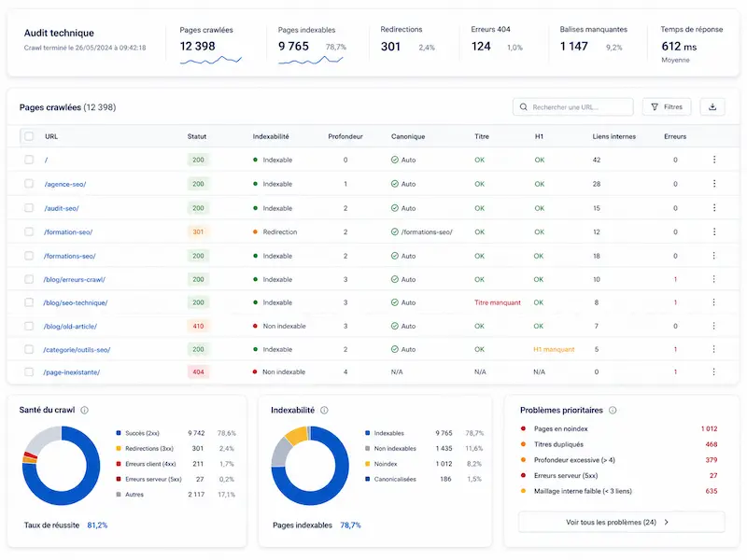
Task: Check the /blog/old-article/ row checkbox
Action: 29,326
